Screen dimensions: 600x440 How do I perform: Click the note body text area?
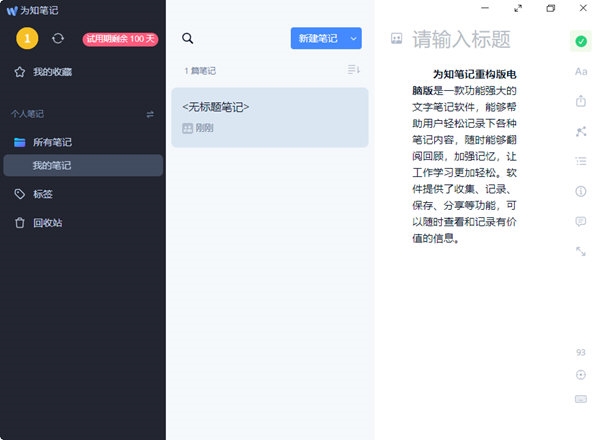[464, 156]
